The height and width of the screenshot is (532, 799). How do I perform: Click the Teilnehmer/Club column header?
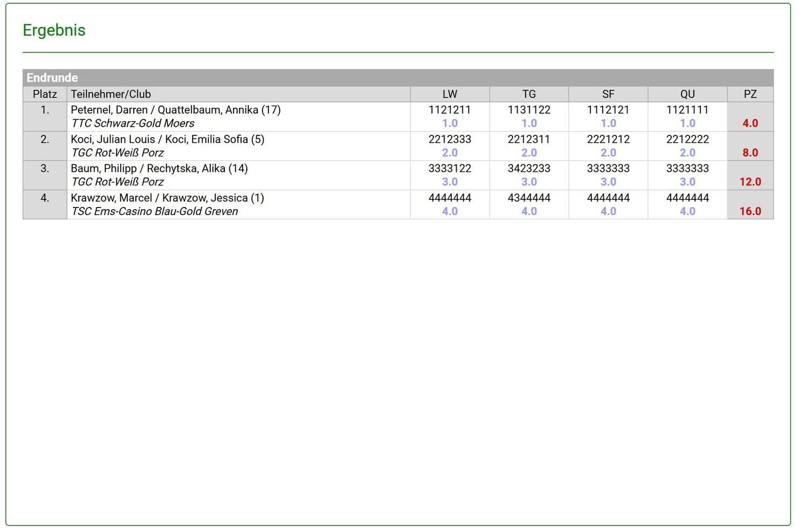[x=111, y=94]
